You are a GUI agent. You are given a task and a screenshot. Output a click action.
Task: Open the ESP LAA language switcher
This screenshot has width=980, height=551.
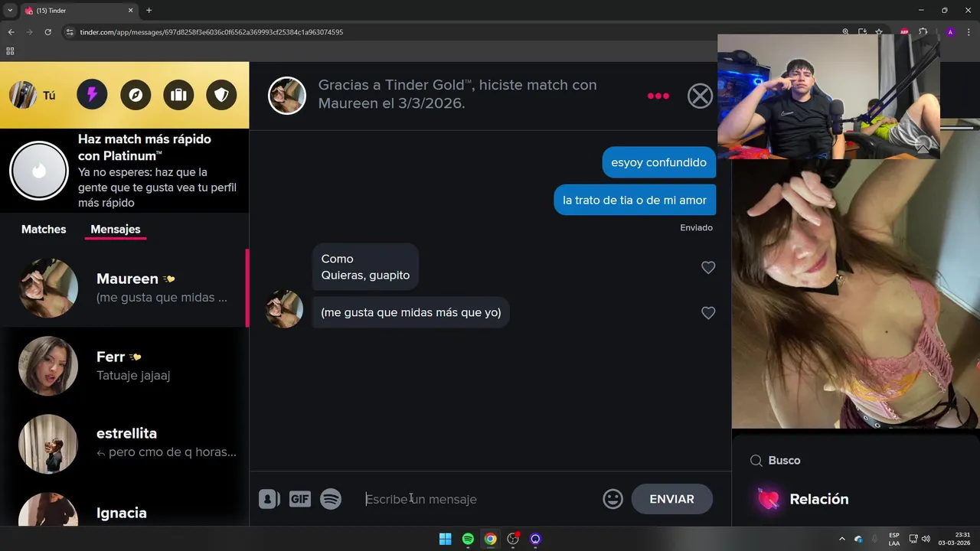click(894, 539)
